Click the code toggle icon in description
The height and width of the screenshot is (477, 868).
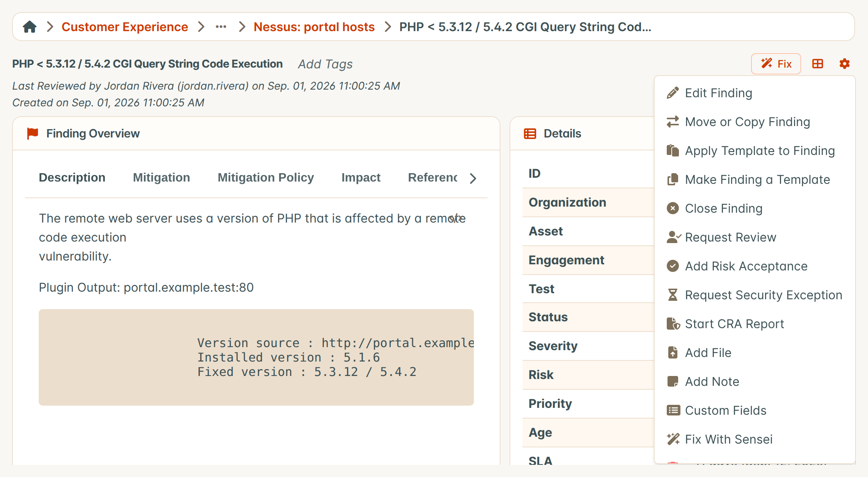pyautogui.click(x=455, y=218)
